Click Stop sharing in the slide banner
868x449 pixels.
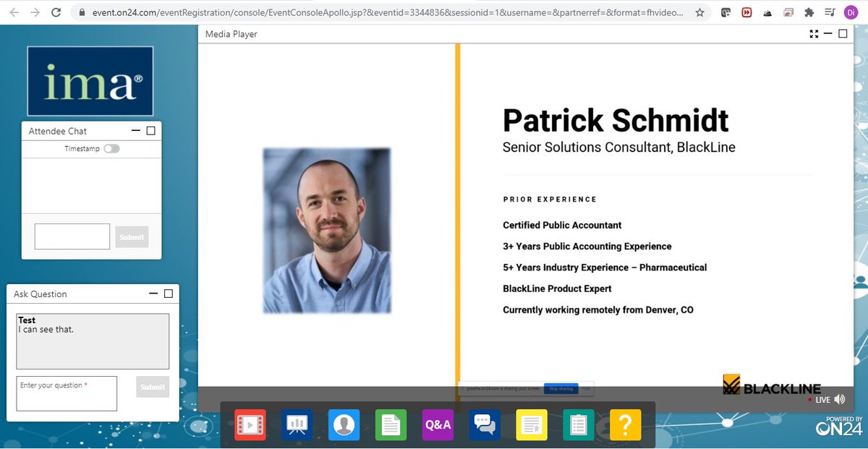(561, 389)
